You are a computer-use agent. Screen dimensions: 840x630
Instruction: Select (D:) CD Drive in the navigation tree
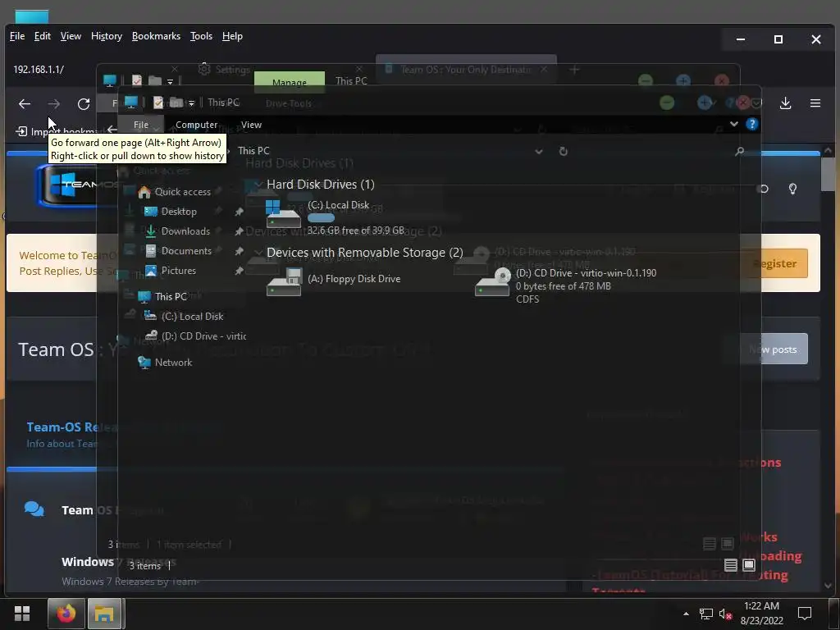pyautogui.click(x=195, y=336)
